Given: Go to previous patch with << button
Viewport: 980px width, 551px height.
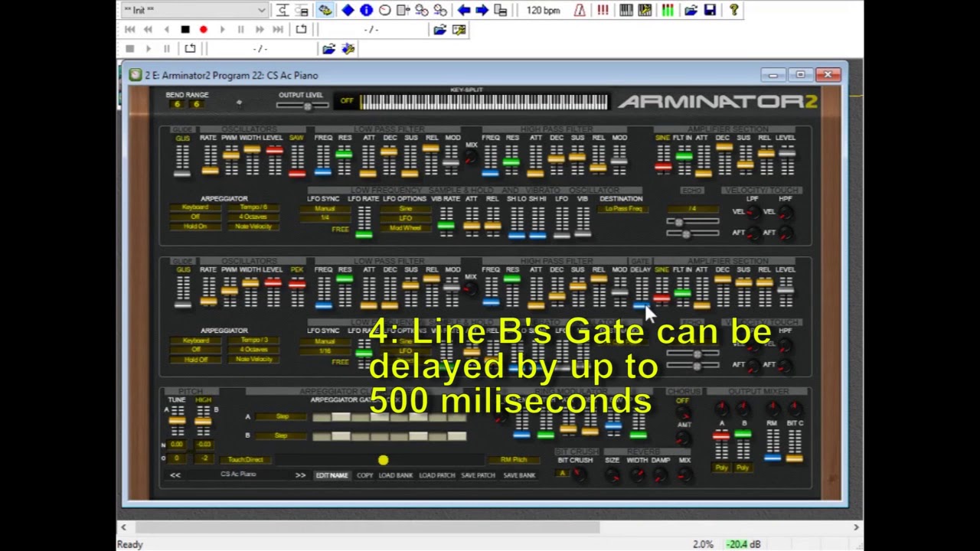Looking at the screenshot, I should coord(175,475).
